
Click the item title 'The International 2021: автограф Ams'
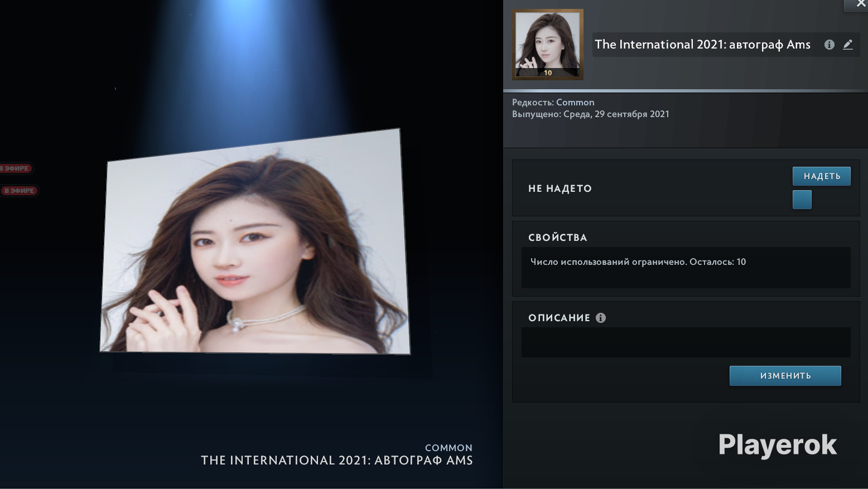click(702, 45)
